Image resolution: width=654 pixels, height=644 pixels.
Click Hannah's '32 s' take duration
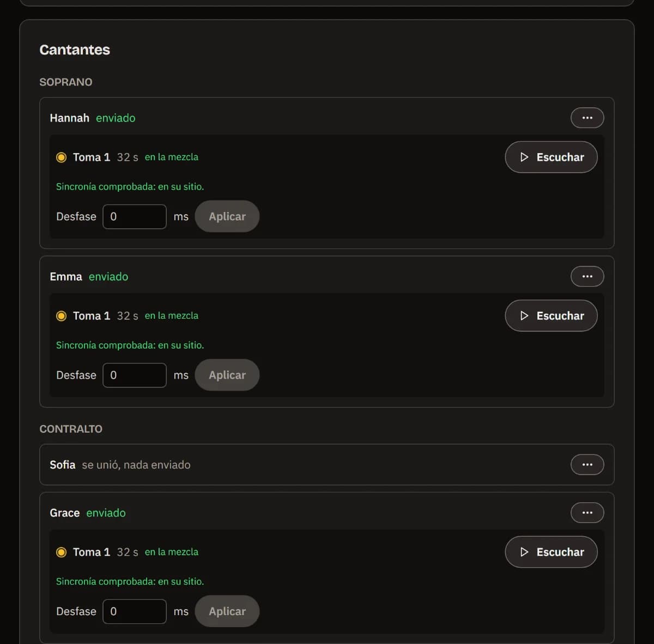tap(128, 157)
